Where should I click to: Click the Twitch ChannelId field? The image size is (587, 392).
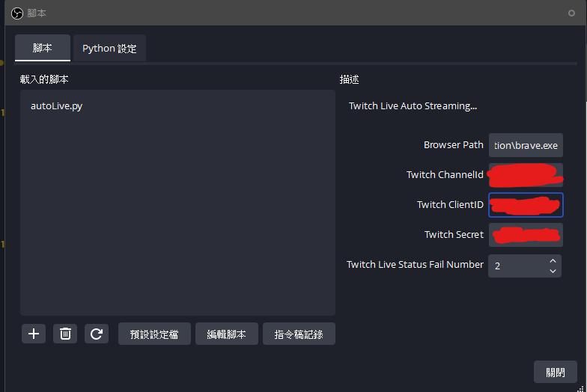point(526,175)
